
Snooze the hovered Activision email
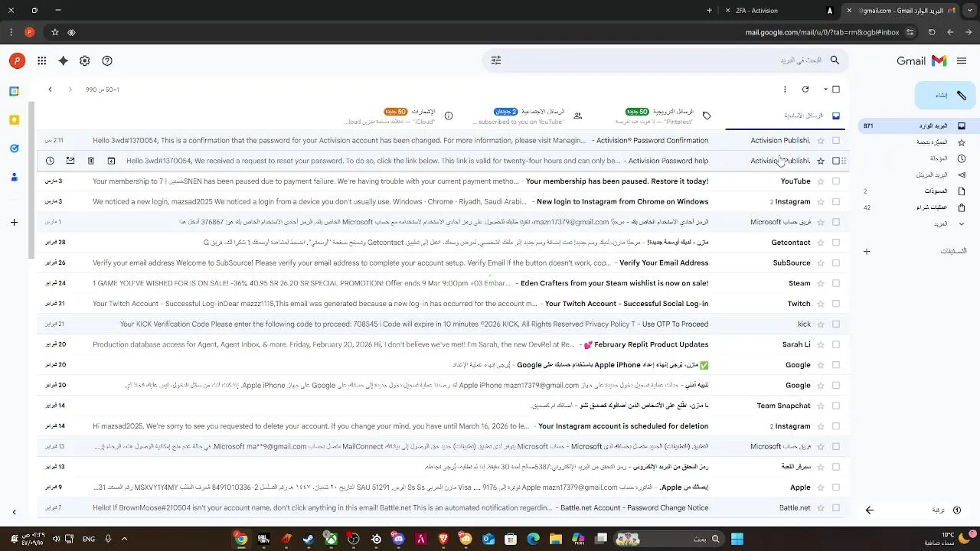[50, 161]
